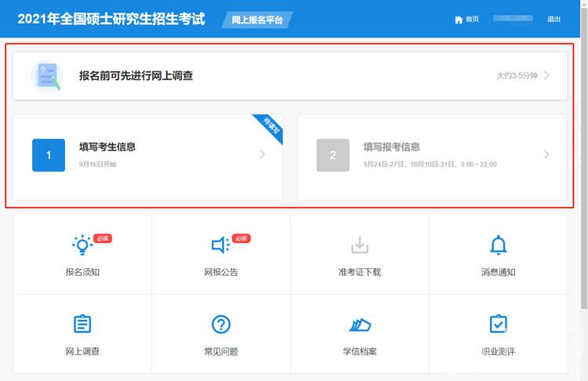Click chevron next to 大约3-5分钟
Screen dimensions: 588x381
pyautogui.click(x=547, y=75)
